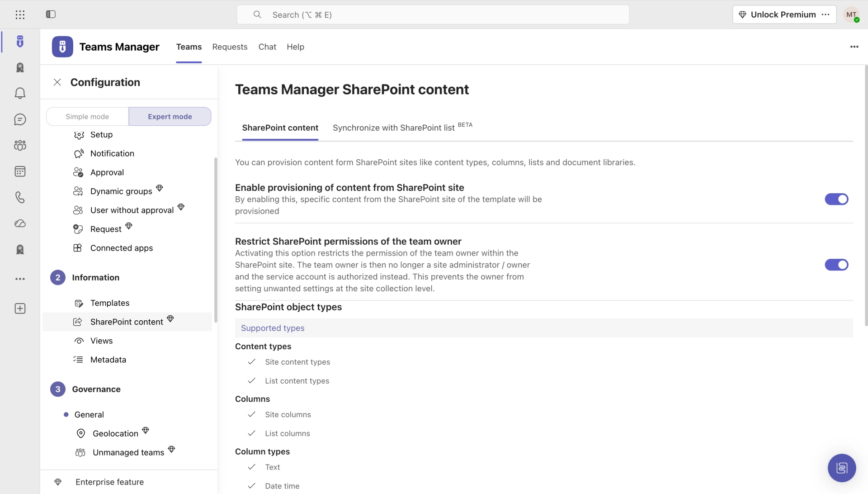Image resolution: width=868 pixels, height=494 pixels.
Task: Select the Teams Manager icon atop the left rail
Action: [20, 41]
